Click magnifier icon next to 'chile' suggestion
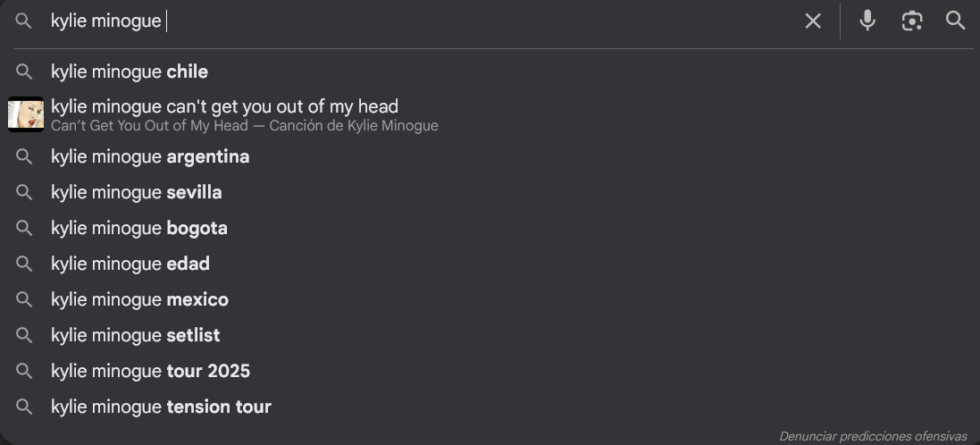This screenshot has height=445, width=980. point(24,71)
